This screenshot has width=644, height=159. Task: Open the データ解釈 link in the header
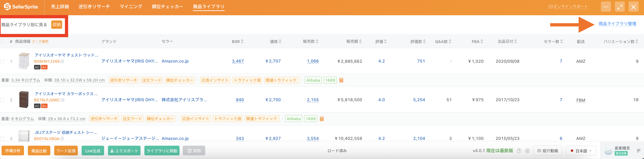(x=40, y=42)
